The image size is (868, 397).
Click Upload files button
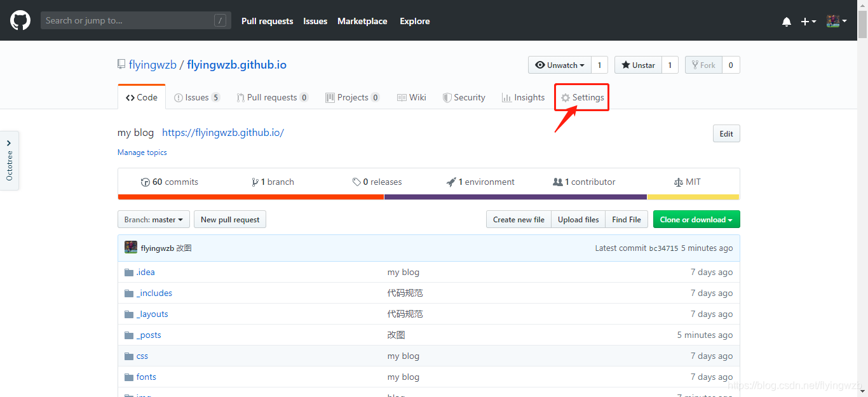click(x=578, y=219)
